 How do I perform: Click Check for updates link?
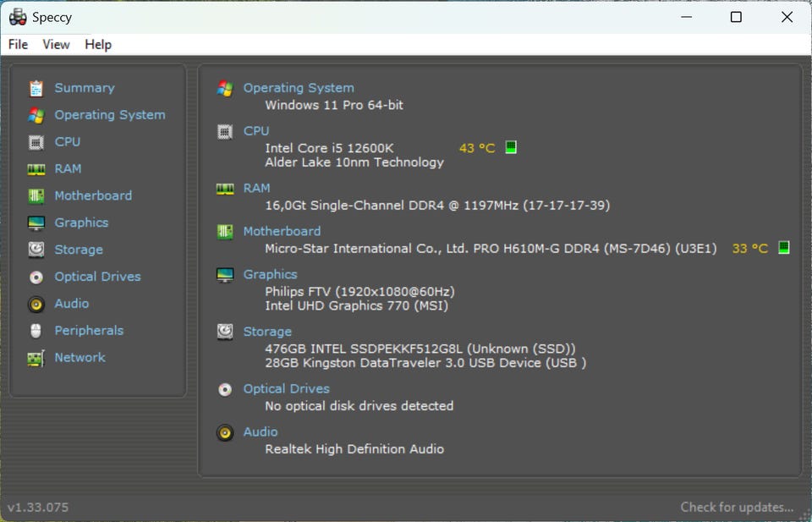pos(737,507)
